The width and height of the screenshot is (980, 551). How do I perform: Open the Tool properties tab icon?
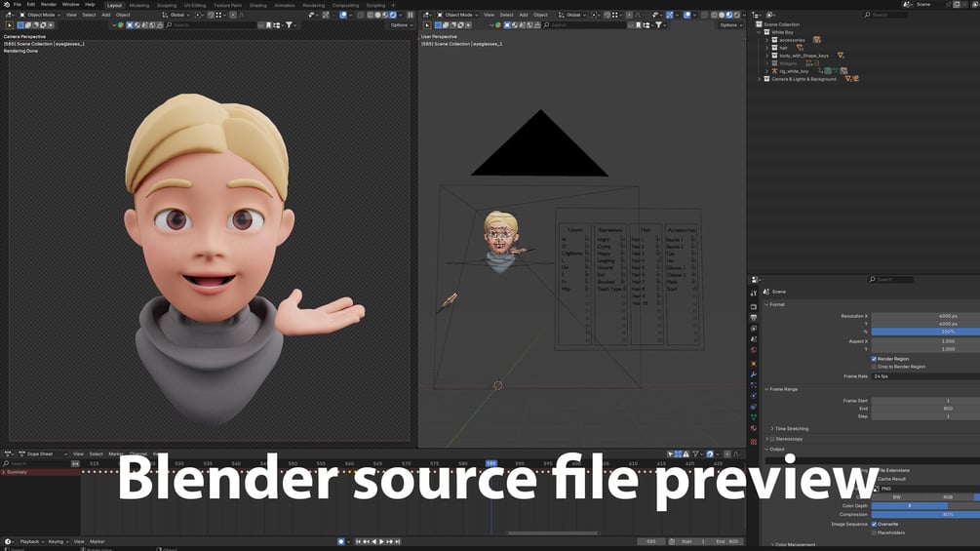[754, 293]
